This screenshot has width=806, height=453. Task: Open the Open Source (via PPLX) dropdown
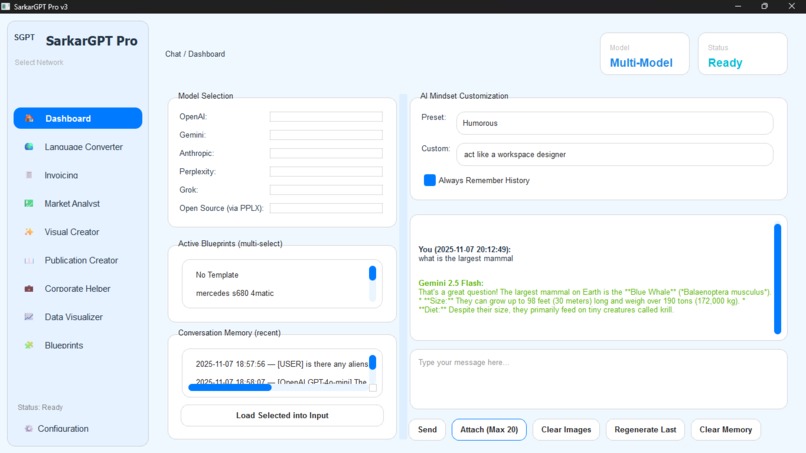(326, 208)
